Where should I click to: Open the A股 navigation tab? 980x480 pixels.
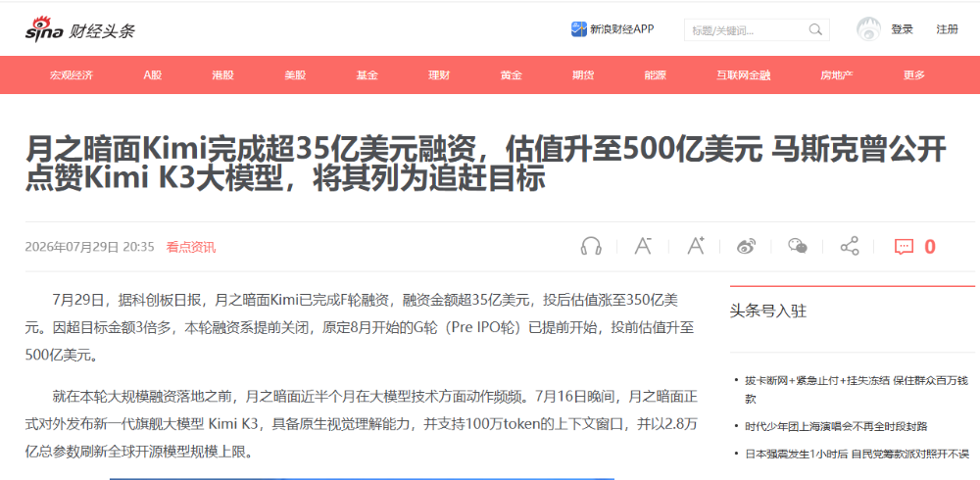pyautogui.click(x=153, y=75)
